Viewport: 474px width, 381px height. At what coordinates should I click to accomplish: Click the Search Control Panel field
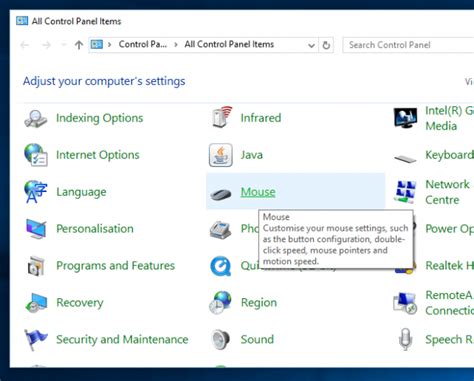pos(408,45)
